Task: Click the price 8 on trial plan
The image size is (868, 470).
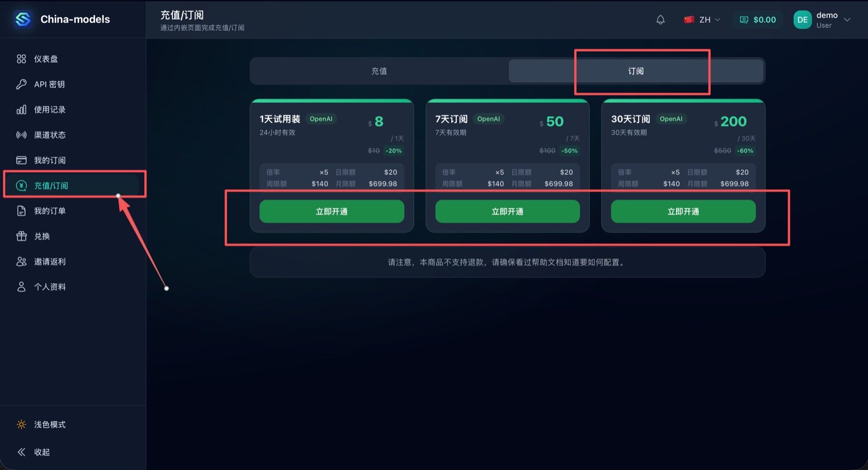Action: pyautogui.click(x=379, y=122)
